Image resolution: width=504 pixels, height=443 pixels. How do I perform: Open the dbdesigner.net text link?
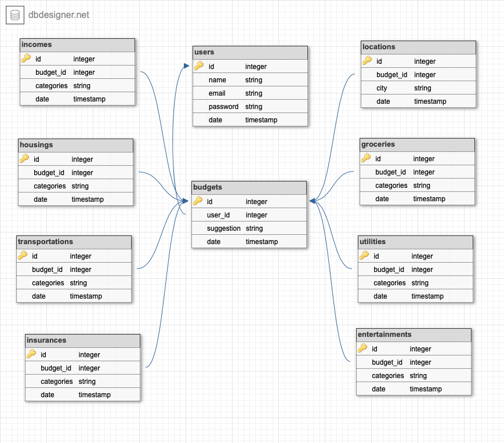click(59, 15)
